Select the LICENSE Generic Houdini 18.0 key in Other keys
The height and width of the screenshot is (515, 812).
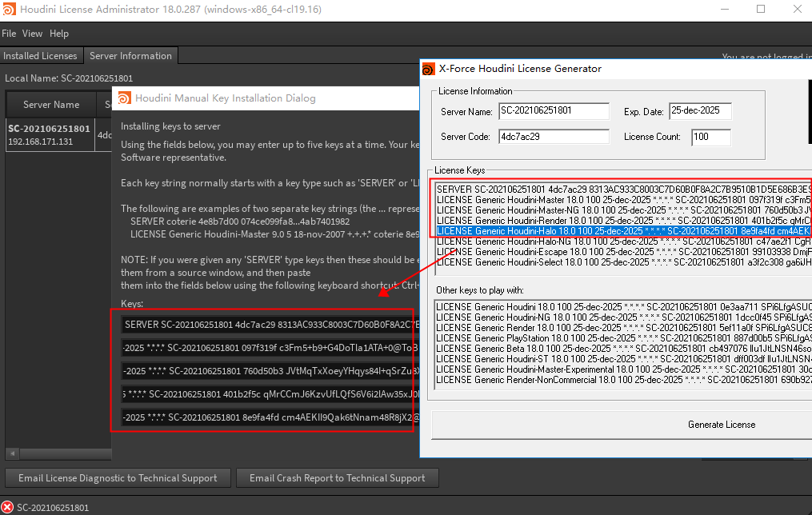(623, 307)
